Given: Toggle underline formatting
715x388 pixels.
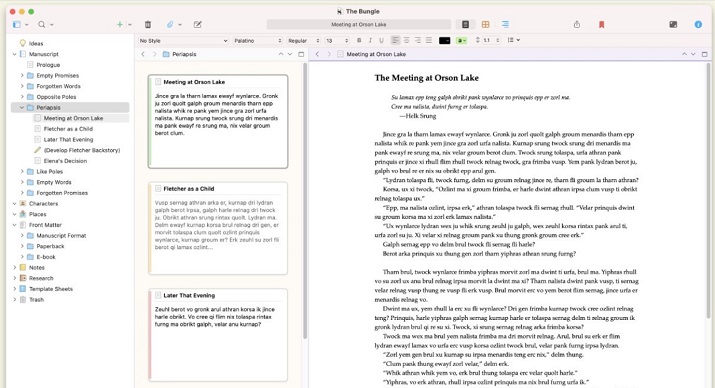Looking at the screenshot, I should (382, 41).
